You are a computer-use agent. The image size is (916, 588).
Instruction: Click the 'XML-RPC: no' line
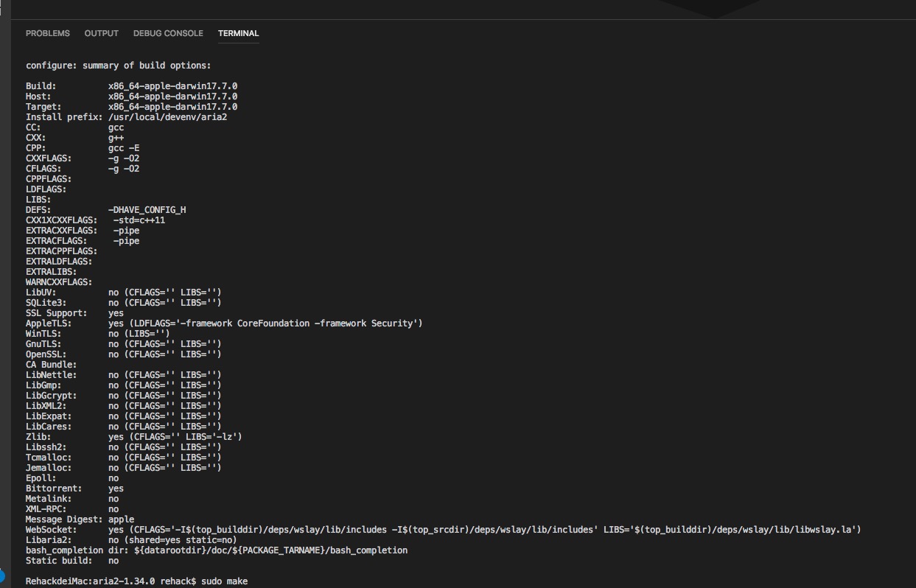pos(72,509)
